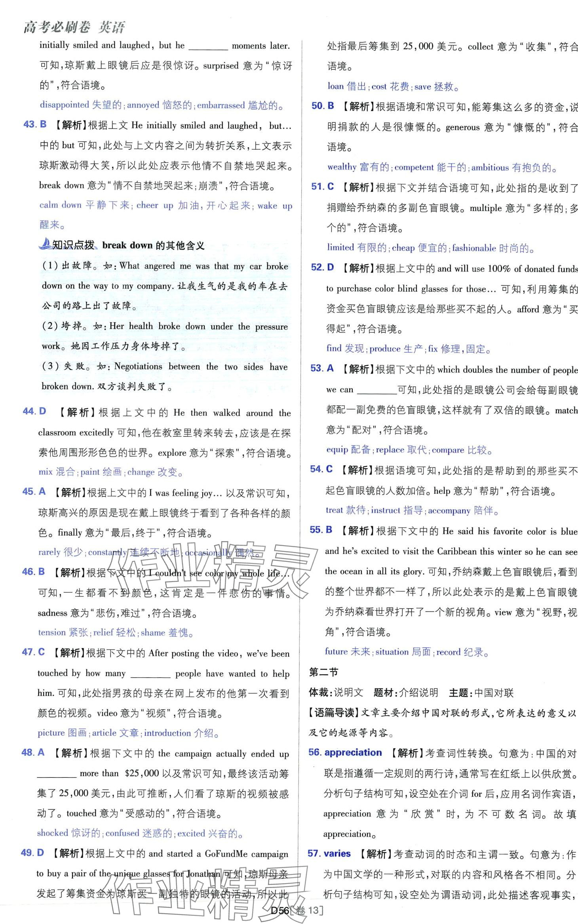Click the heading break down 的其他含义
578x924 pixels.
coord(153,245)
